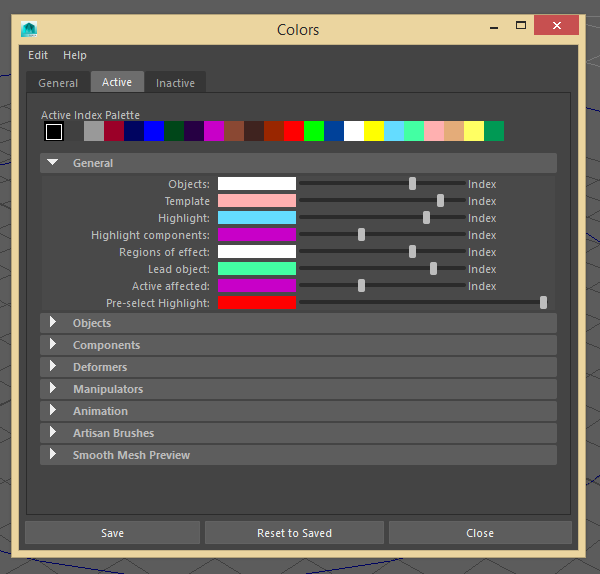Click the Save button

pos(112,533)
